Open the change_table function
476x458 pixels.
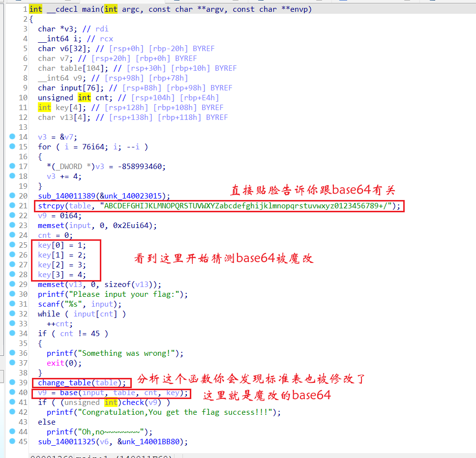point(64,383)
